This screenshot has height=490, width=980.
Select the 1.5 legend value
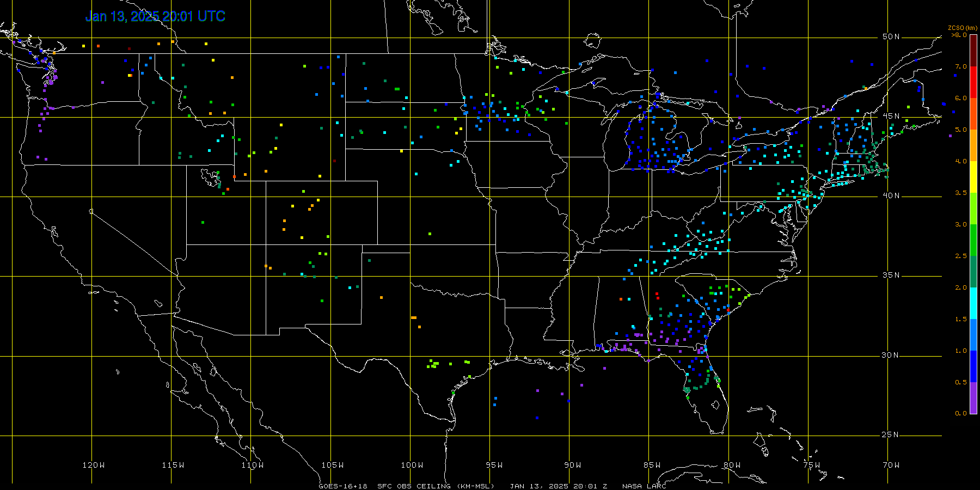[x=961, y=319]
